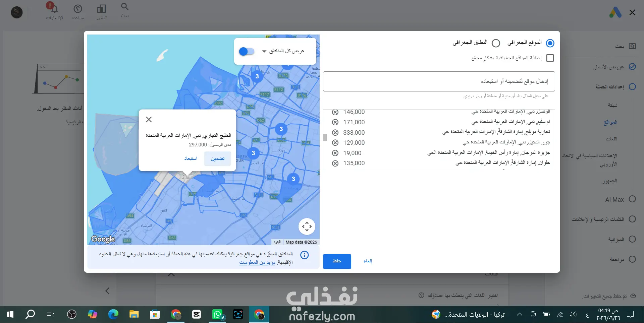Click the إلغاء cancel button
Image resolution: width=644 pixels, height=323 pixels.
pos(368,261)
